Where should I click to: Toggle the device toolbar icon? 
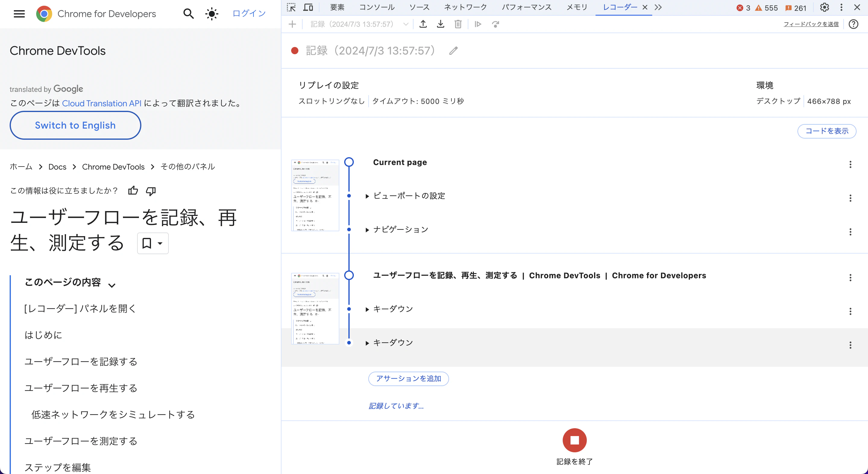(x=308, y=8)
